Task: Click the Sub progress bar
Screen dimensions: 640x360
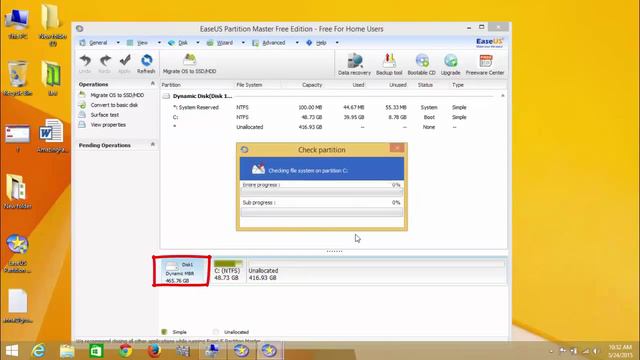Action: point(322,212)
